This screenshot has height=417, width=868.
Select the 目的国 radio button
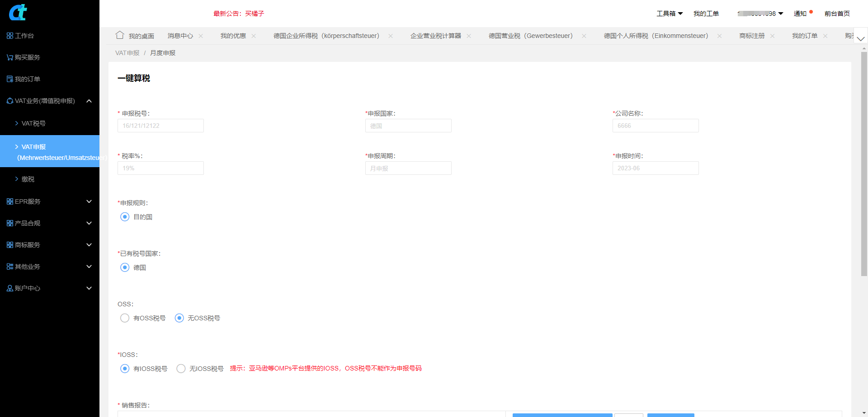click(125, 217)
